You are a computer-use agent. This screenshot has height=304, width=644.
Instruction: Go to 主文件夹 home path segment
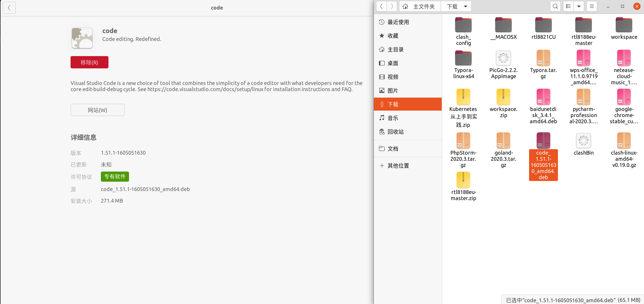420,6
